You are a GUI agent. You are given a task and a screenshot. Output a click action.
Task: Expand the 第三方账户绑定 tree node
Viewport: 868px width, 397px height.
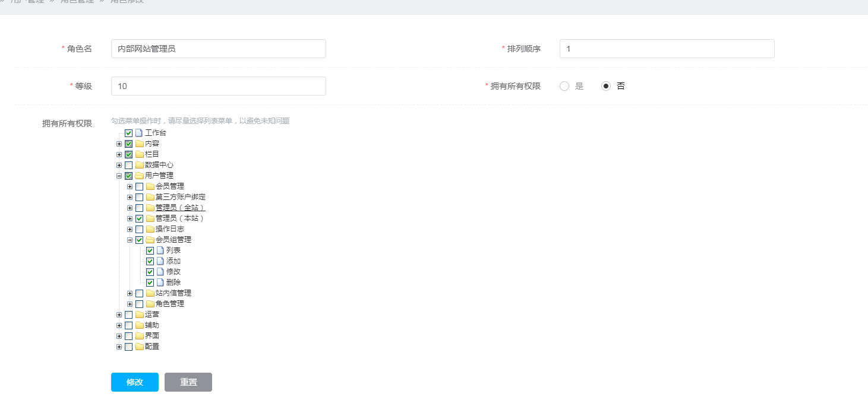130,197
